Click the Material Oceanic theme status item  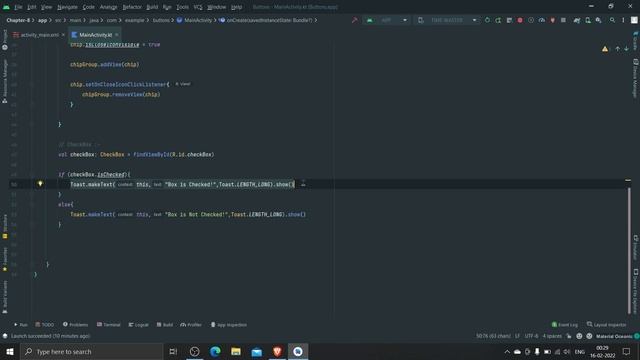point(614,336)
